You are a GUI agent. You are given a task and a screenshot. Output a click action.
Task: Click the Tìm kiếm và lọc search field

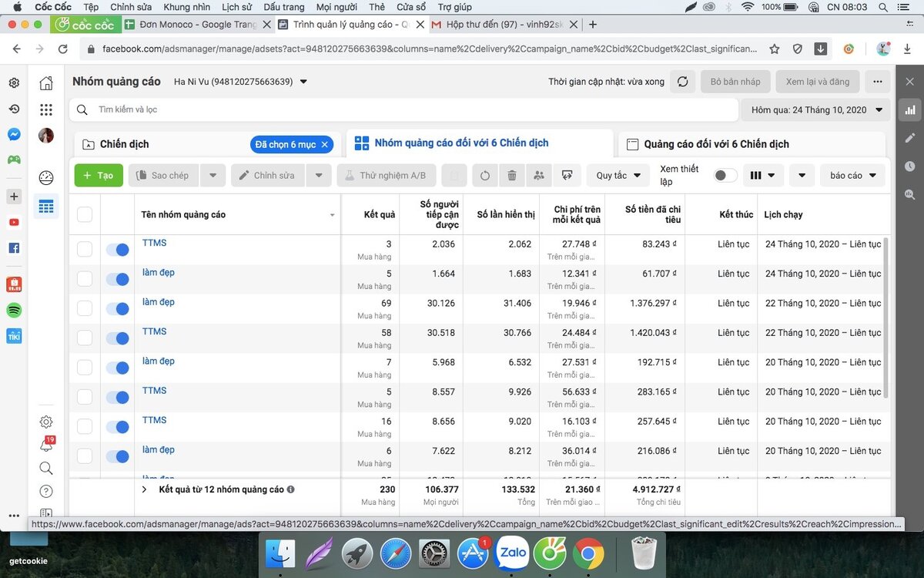click(404, 110)
